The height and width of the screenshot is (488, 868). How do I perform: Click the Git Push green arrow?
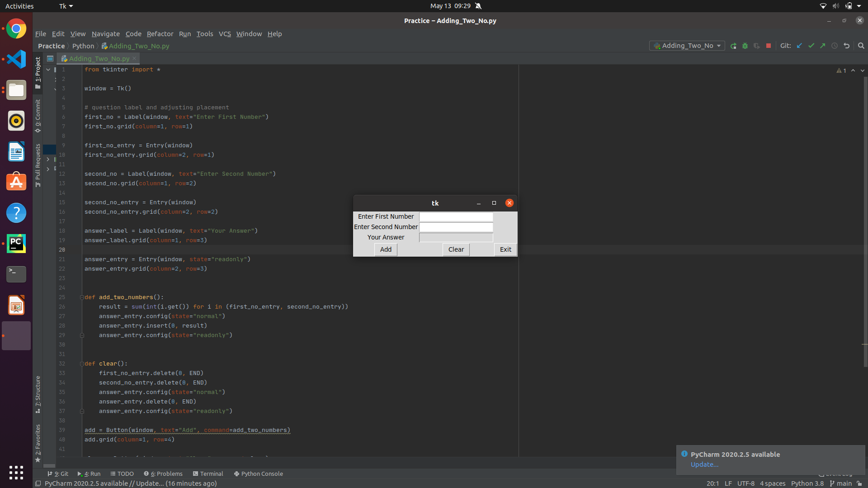tap(823, 46)
